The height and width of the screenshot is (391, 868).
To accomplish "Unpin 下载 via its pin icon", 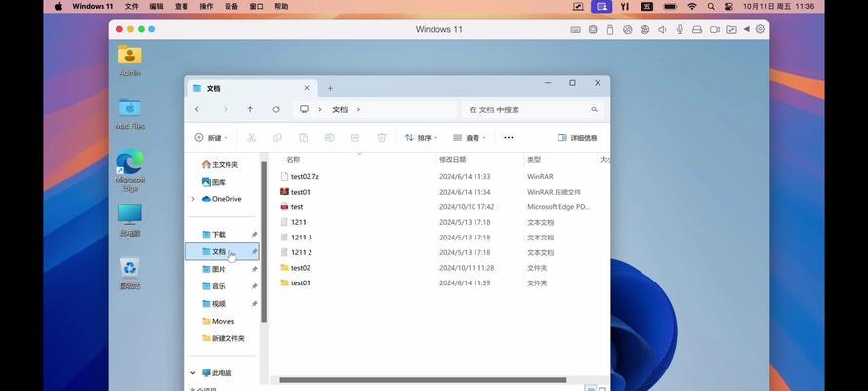I will [x=254, y=235].
